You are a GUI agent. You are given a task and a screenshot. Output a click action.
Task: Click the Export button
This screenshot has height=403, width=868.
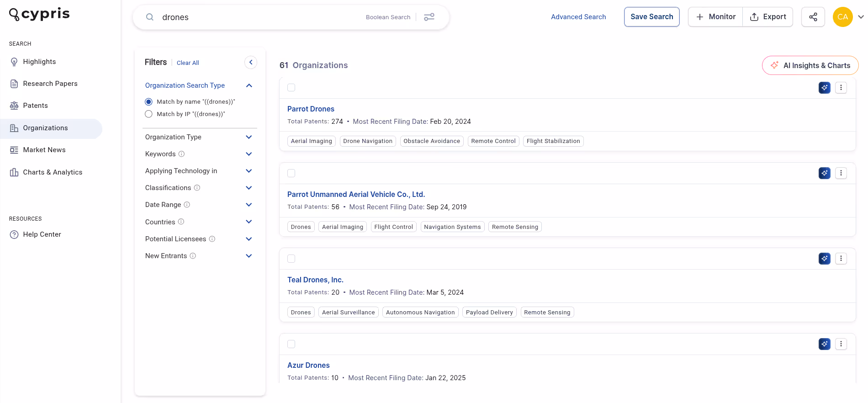[768, 17]
